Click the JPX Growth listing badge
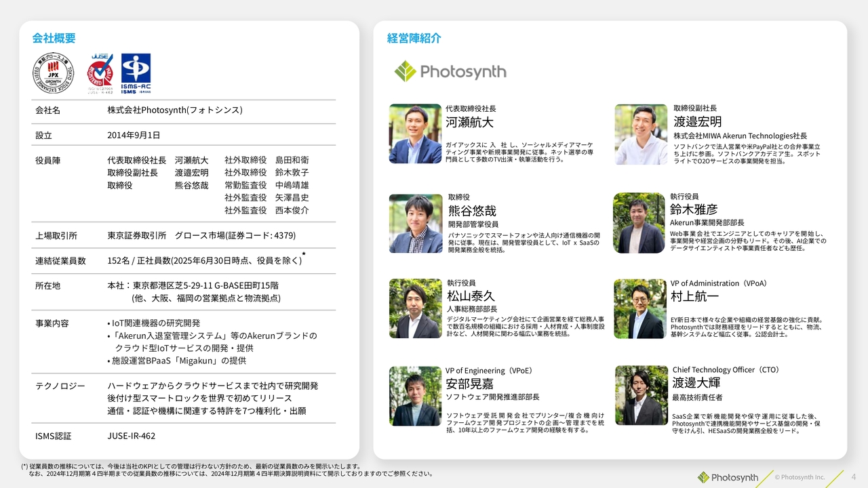 [x=54, y=73]
